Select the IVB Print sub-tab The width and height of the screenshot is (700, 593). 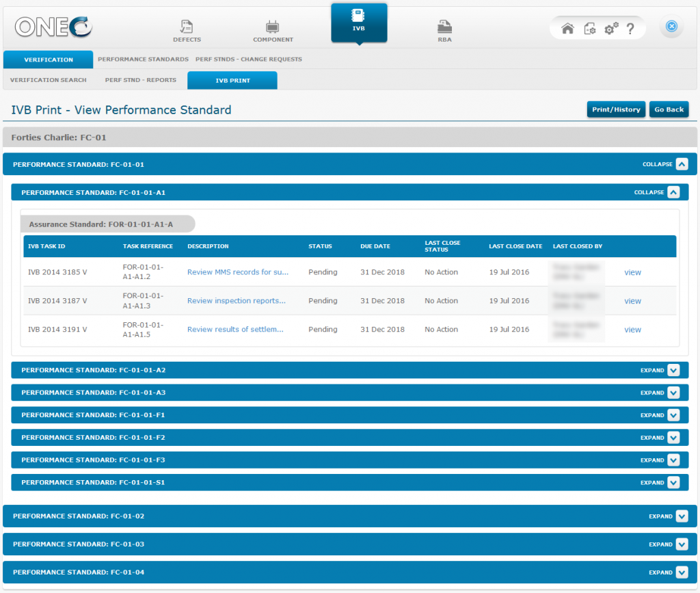point(232,81)
